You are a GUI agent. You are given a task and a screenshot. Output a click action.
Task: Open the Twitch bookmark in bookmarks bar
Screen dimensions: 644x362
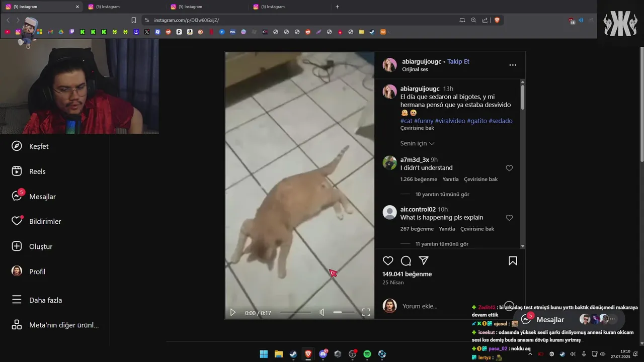pos(71,32)
